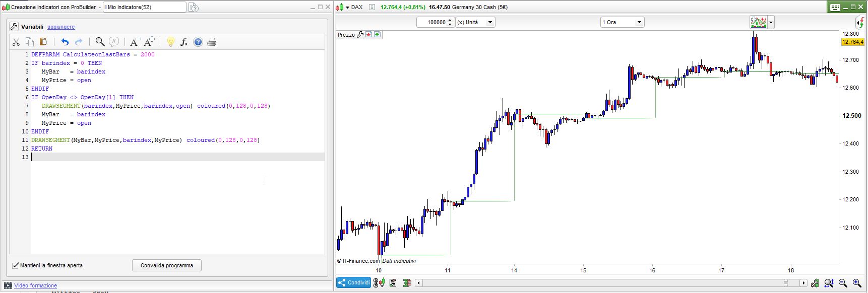
Task: Click the indicator name input field
Action: tap(145, 7)
